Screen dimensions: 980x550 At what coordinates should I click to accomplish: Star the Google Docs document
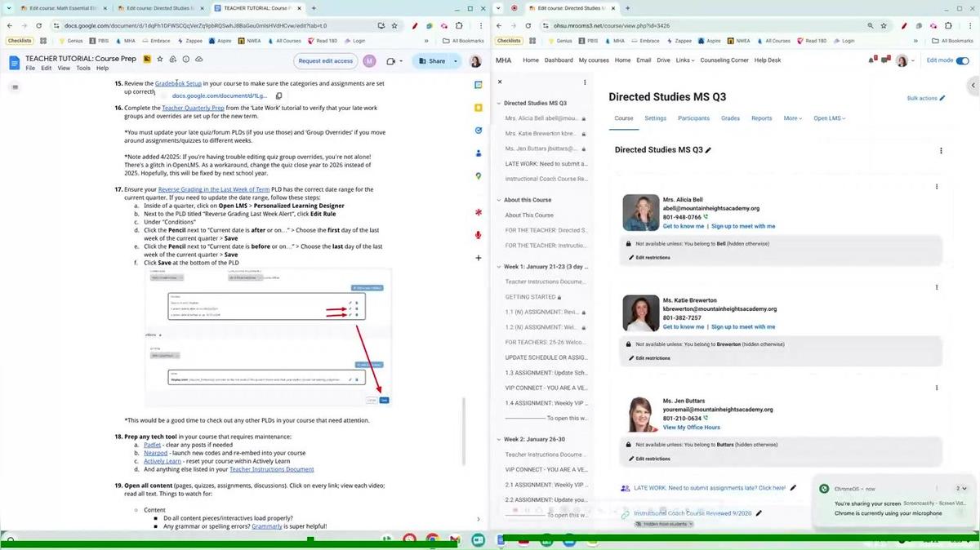(159, 60)
